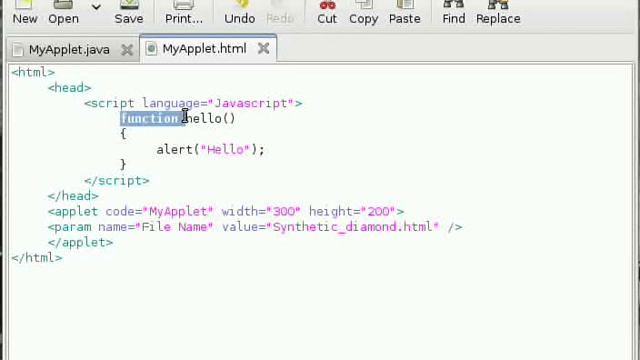Click the Open file toolbar button
The height and width of the screenshot is (360, 640).
pyautogui.click(x=63, y=12)
